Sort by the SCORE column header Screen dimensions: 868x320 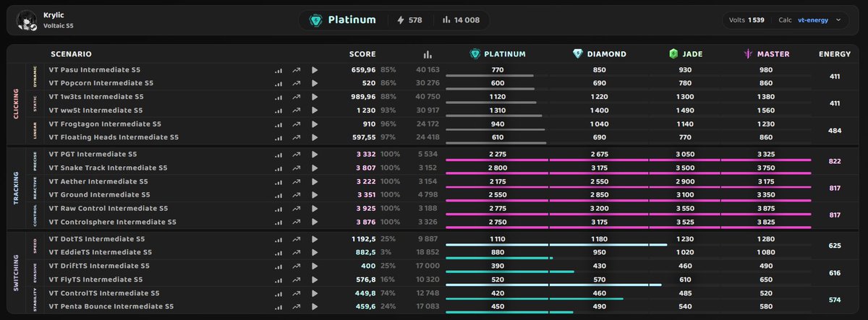pyautogui.click(x=362, y=54)
